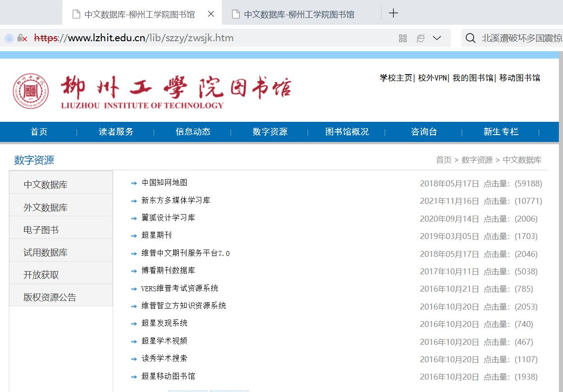Viewport: 563px width, 392px height.
Task: Open the 翼狐设计学习库 entry
Action: pos(168,218)
